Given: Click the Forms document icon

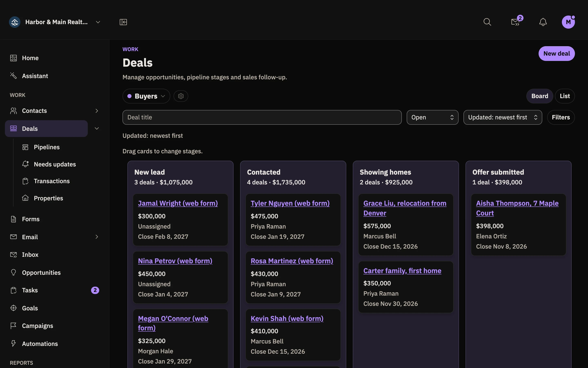Looking at the screenshot, I should pos(13,219).
